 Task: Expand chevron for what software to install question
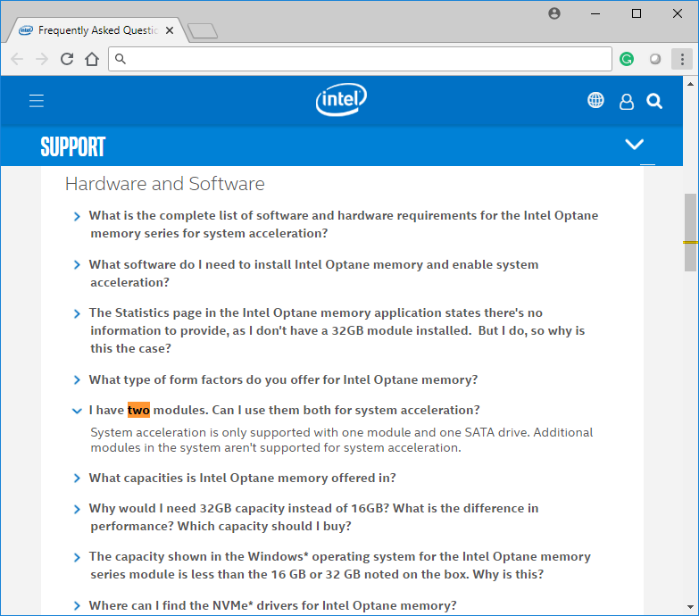coord(77,265)
